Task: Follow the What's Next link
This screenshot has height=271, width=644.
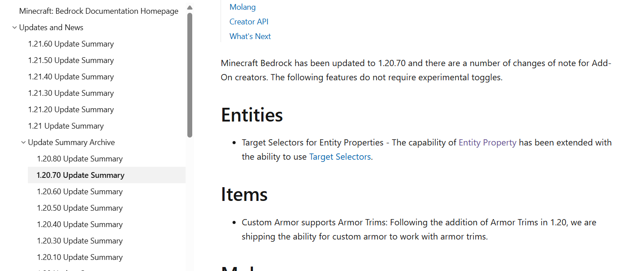Action: [250, 36]
